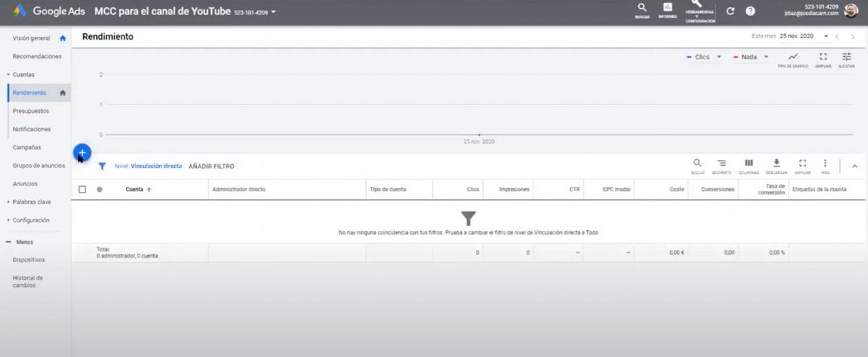Click Administrador directo column header
The height and width of the screenshot is (357, 868).
[x=239, y=190]
